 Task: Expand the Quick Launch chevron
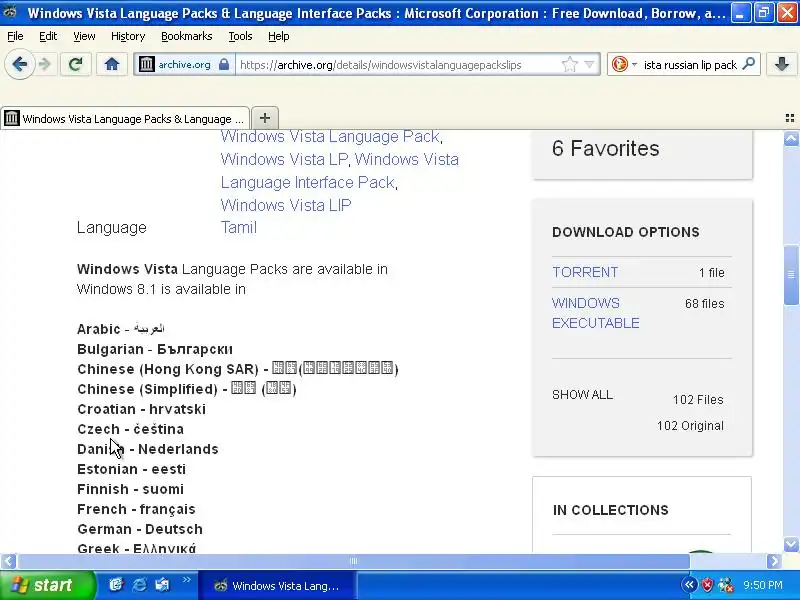pos(186,580)
